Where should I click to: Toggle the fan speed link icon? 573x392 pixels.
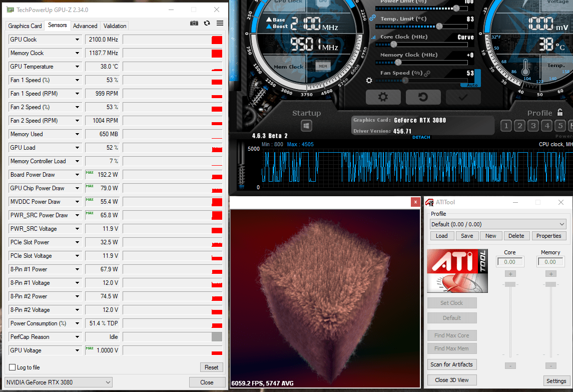pyautogui.click(x=427, y=74)
